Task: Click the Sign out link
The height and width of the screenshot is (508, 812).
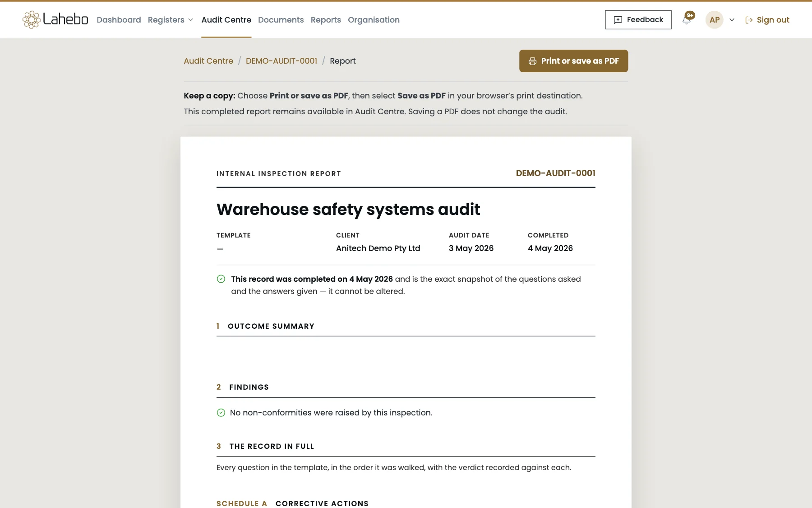Action: click(x=767, y=20)
